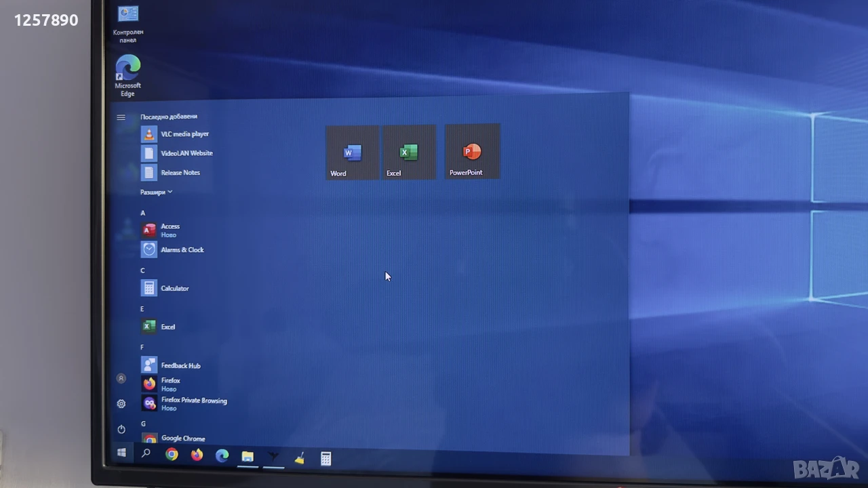Open Alarms & Clock app
Viewport: 868px width, 488px height.
click(x=183, y=249)
